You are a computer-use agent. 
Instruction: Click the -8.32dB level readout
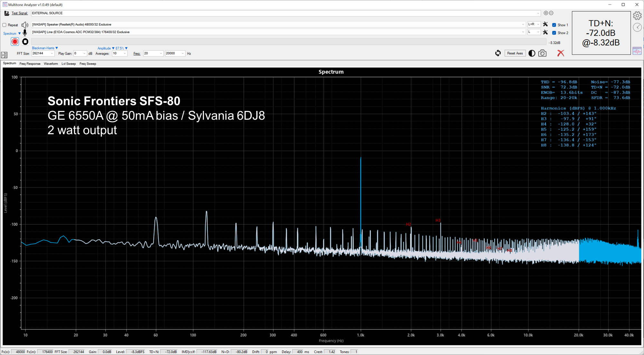555,43
